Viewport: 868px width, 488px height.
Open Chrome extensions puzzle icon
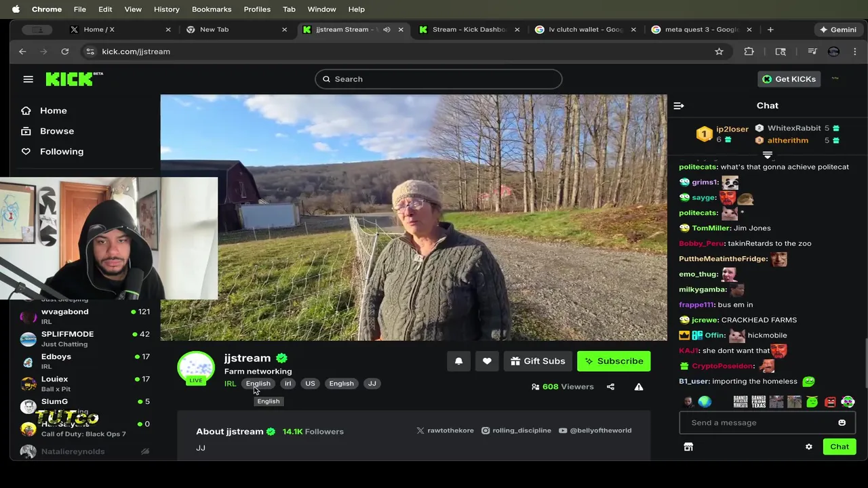[749, 52]
